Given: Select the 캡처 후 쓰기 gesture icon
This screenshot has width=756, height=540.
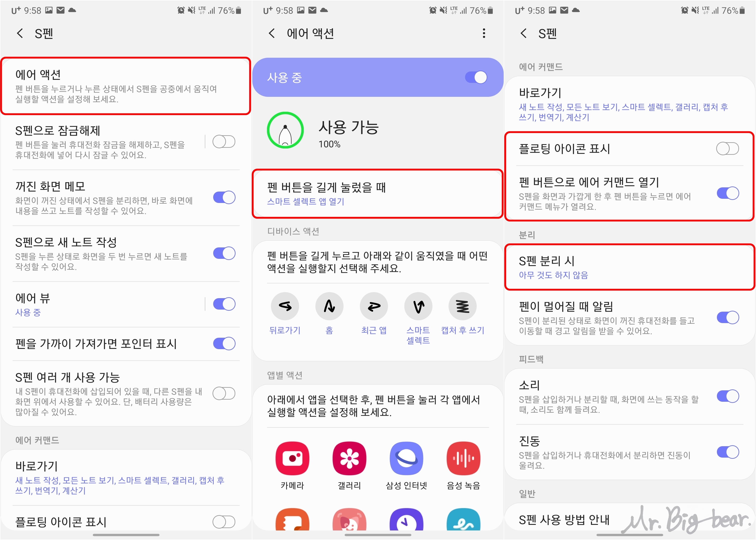Looking at the screenshot, I should [x=462, y=306].
